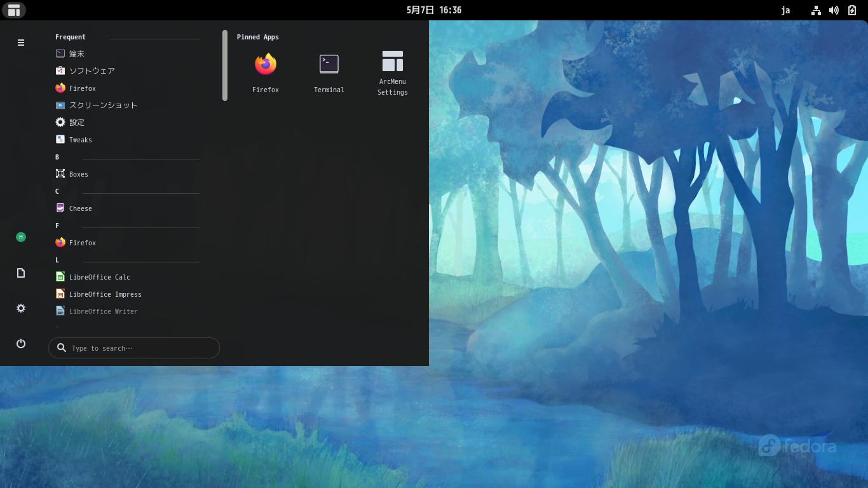Launch Terminal from Pinned Apps
Image resolution: width=868 pixels, height=488 pixels.
click(x=329, y=72)
